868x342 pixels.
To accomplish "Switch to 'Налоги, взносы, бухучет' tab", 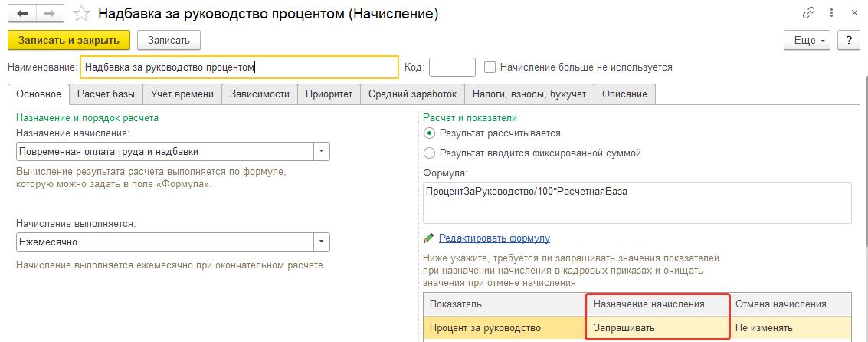I will click(529, 94).
